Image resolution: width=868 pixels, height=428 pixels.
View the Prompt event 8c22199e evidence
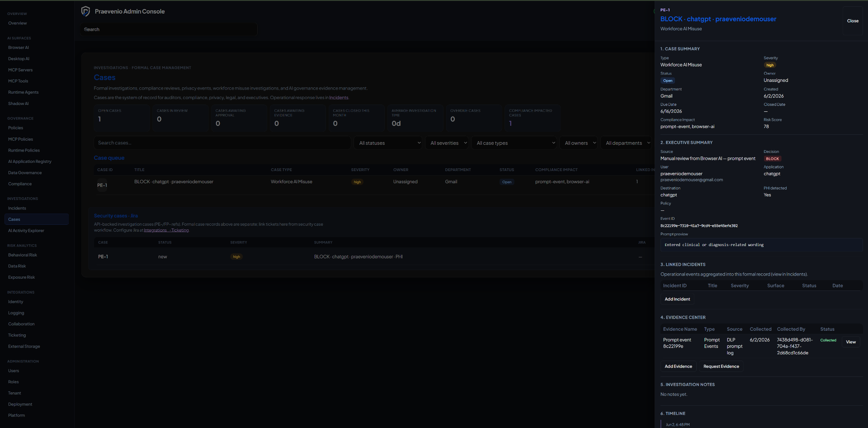(851, 342)
